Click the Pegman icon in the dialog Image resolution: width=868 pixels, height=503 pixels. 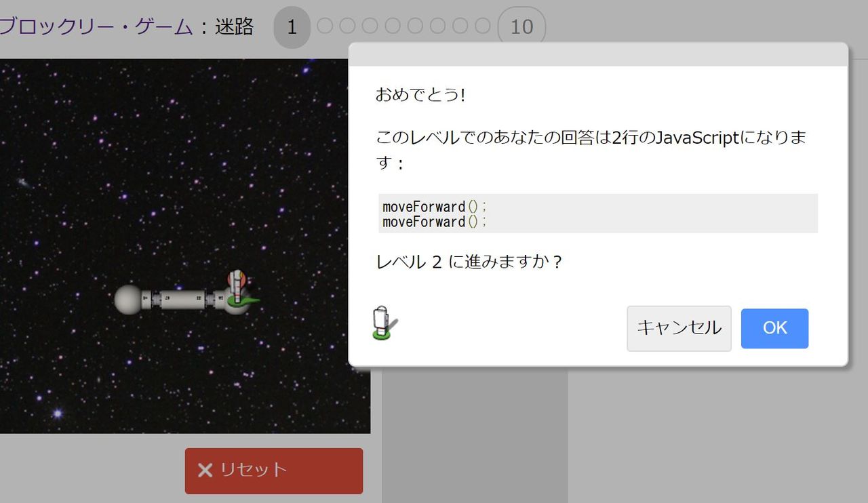(x=384, y=323)
